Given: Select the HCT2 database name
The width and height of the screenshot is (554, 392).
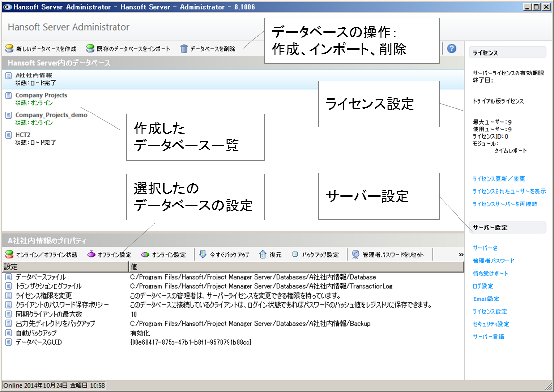Looking at the screenshot, I should tap(22, 135).
